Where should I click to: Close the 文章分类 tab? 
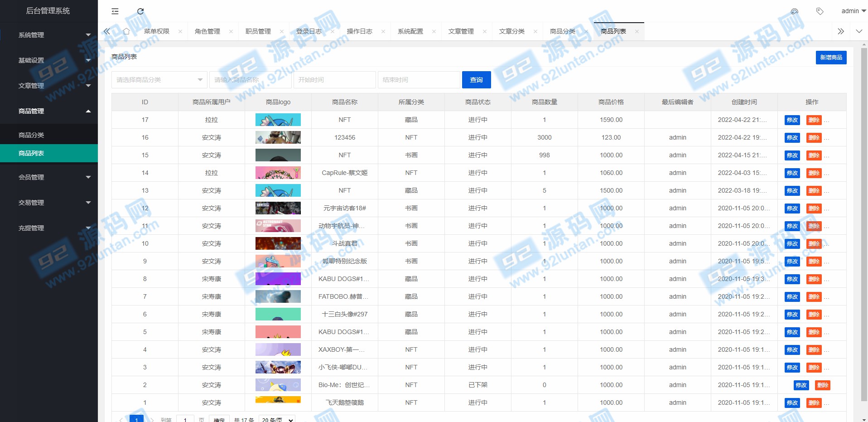point(535,32)
